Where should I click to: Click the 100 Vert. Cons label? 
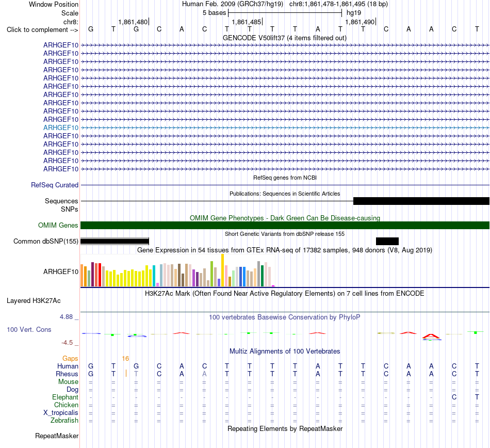coord(29,329)
